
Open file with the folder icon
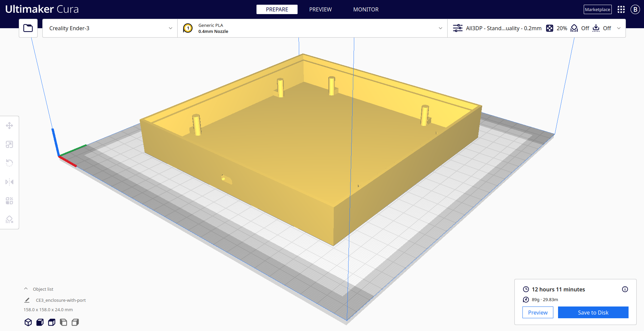(28, 28)
